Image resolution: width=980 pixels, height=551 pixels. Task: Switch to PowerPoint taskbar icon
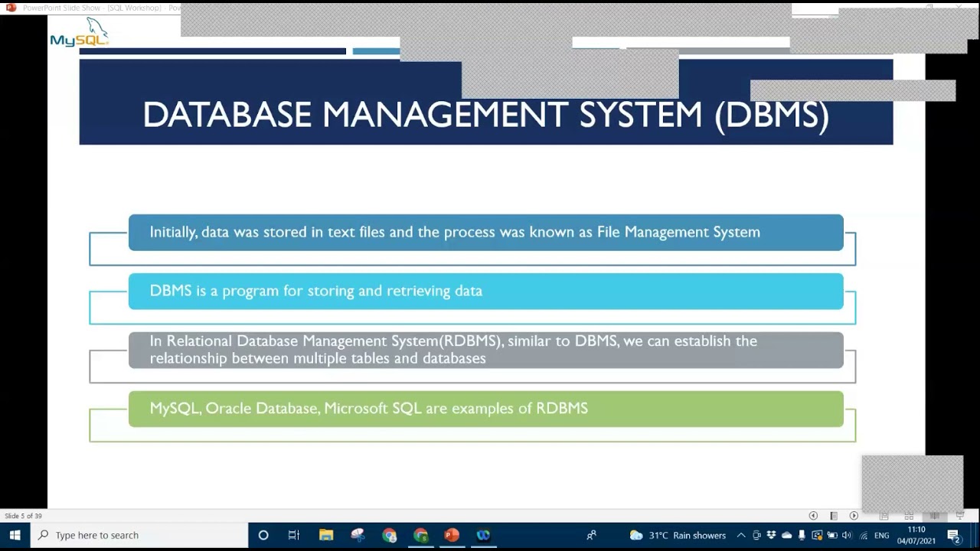[452, 535]
